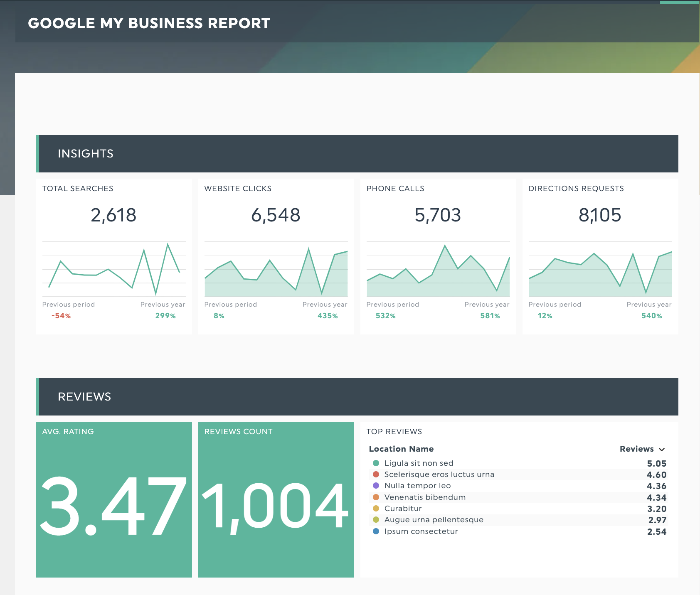Open the Directions Requests area chart
This screenshot has width=700, height=595.
600,269
